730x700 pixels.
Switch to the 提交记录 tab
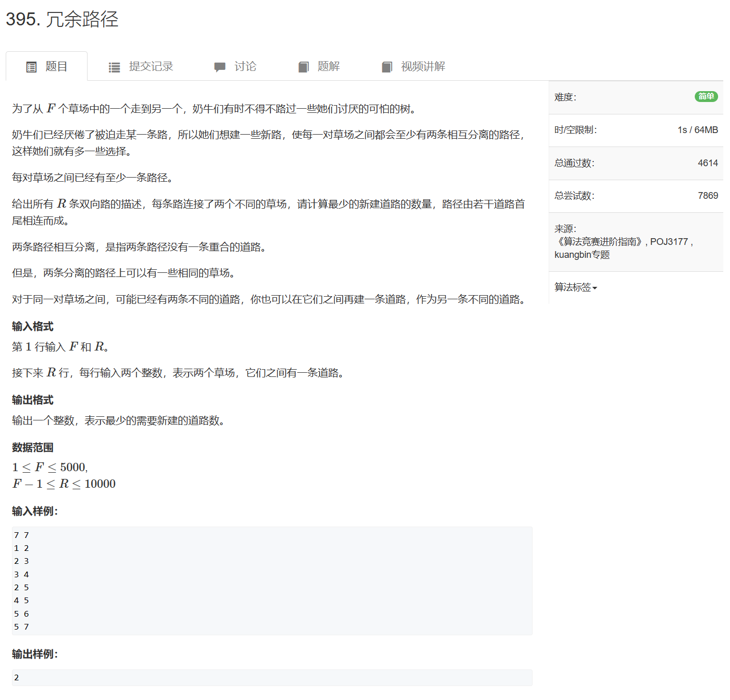coord(140,66)
